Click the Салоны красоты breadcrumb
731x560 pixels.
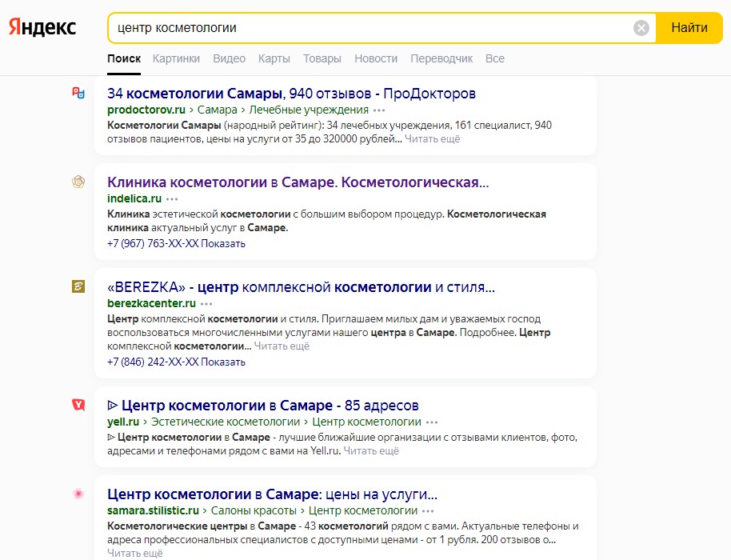point(254,510)
